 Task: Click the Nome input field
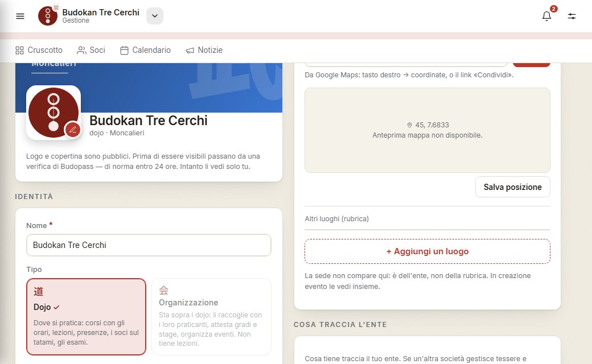coord(149,245)
